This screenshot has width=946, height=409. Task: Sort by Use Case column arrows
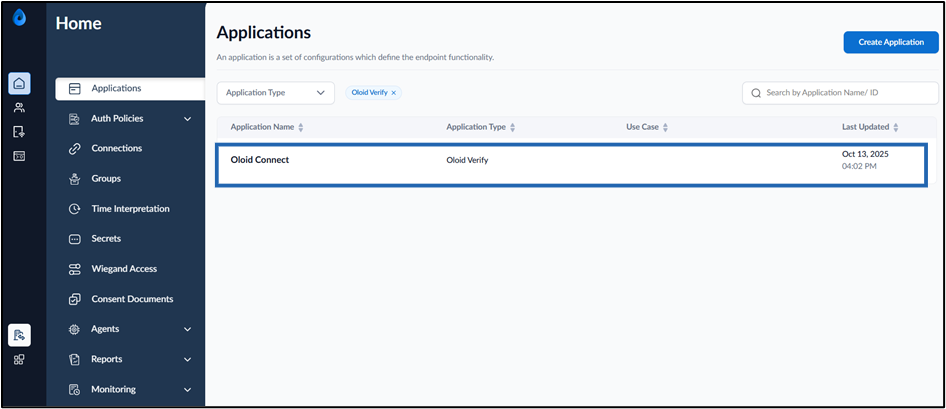coord(665,127)
